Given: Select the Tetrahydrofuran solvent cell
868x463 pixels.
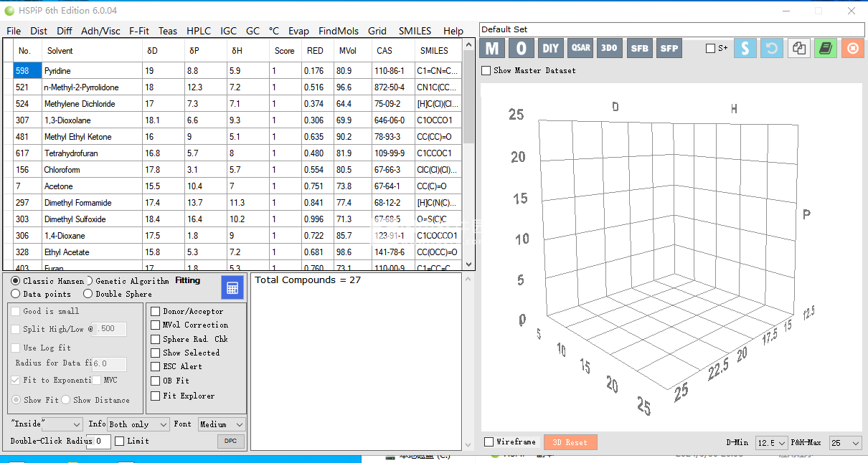Looking at the screenshot, I should coord(92,153).
